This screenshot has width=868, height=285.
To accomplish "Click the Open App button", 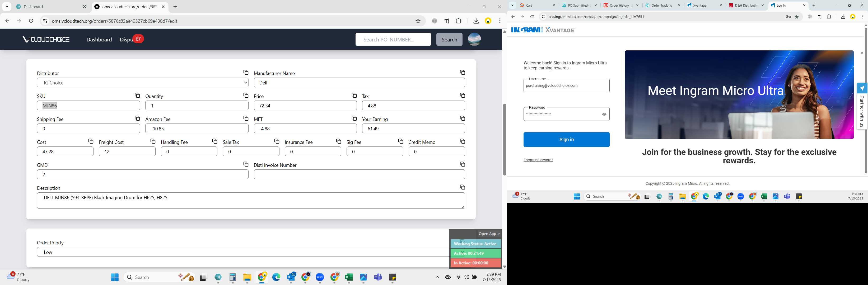I will (489, 234).
